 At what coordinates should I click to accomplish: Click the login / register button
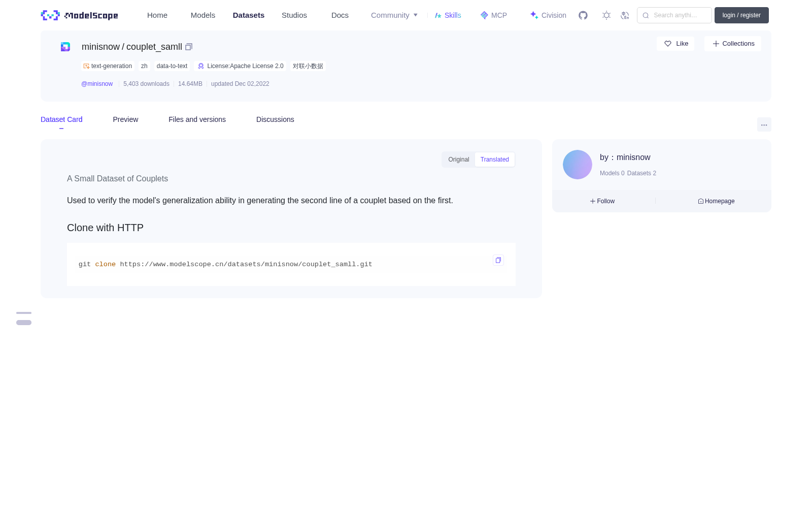point(741,15)
